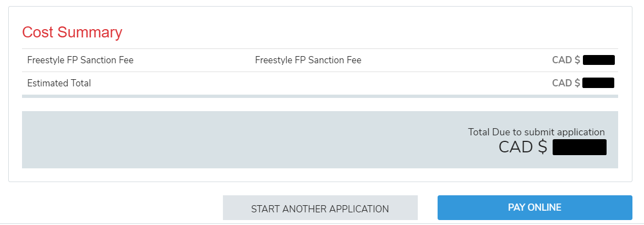Image resolution: width=644 pixels, height=225 pixels.
Task: Click the redacted Estimated Total amount
Action: (598, 83)
